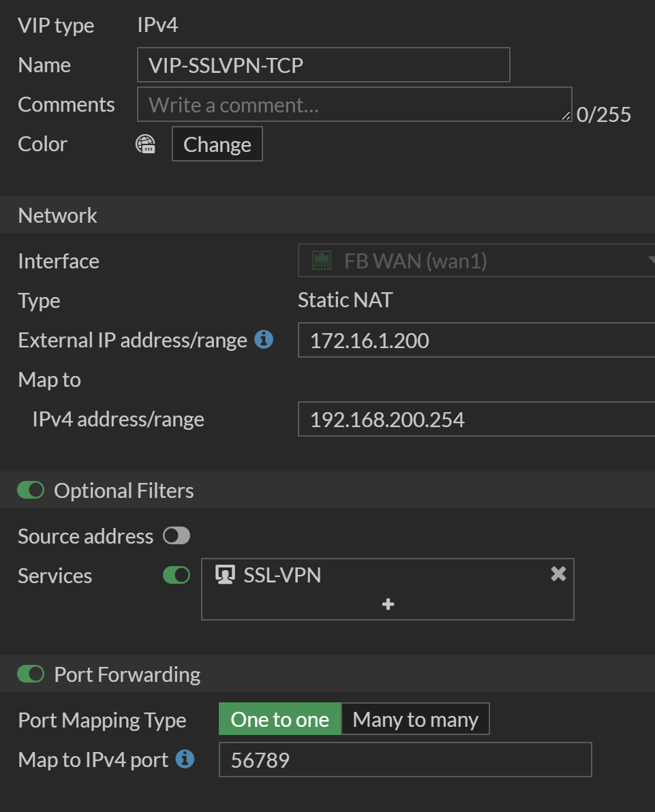Disable the Port Forwarding switch
This screenshot has height=812, width=655.
pyautogui.click(x=31, y=674)
